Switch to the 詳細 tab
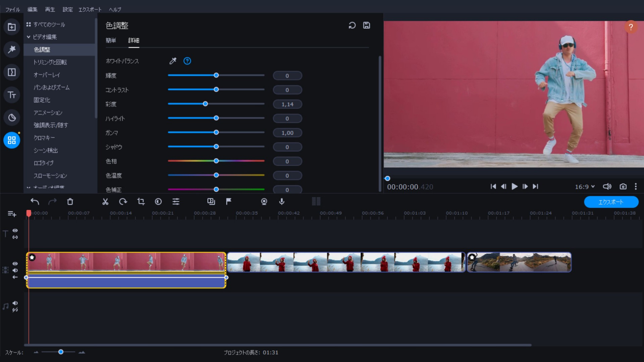This screenshot has width=644, height=362. pyautogui.click(x=133, y=41)
